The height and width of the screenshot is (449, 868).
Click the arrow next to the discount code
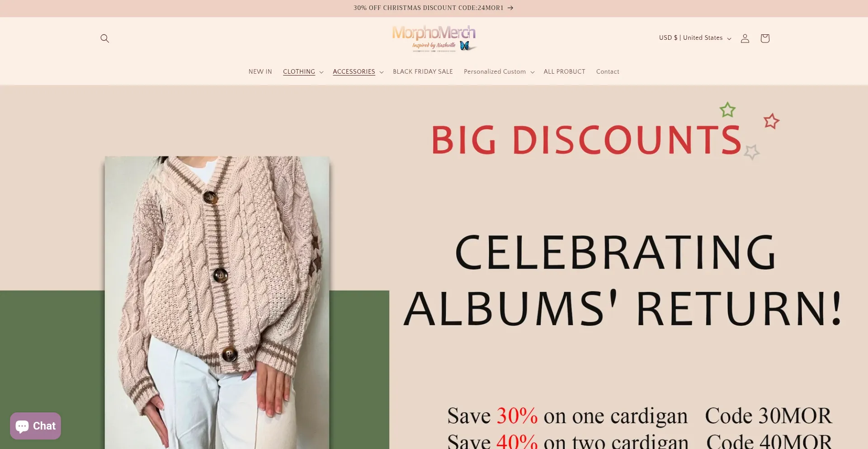click(510, 8)
